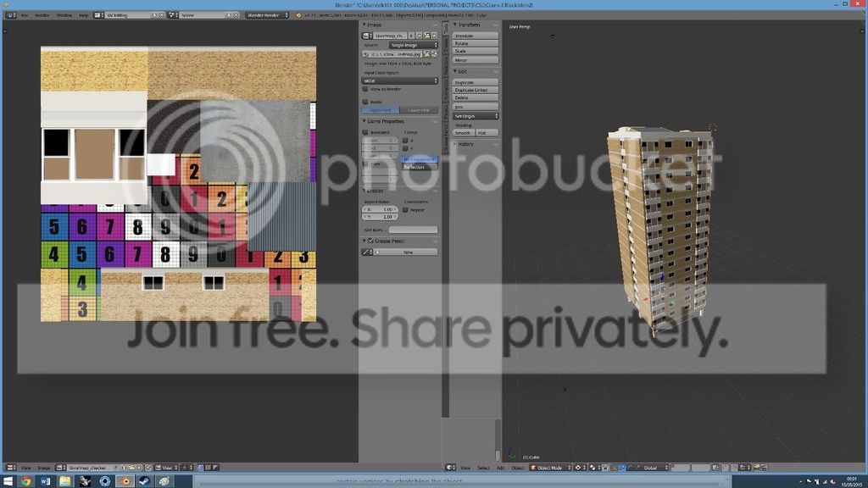This screenshot has height=488, width=868.
Task: Click the Duplicate Linked button
Action: pyautogui.click(x=476, y=90)
